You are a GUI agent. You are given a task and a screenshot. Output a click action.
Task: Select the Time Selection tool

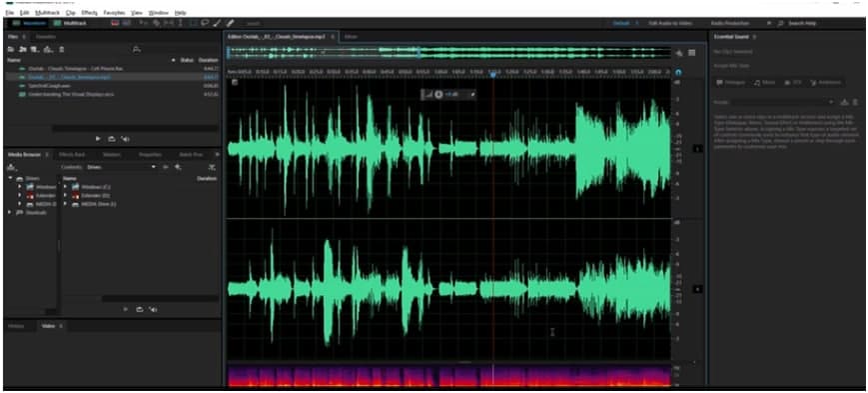click(181, 23)
